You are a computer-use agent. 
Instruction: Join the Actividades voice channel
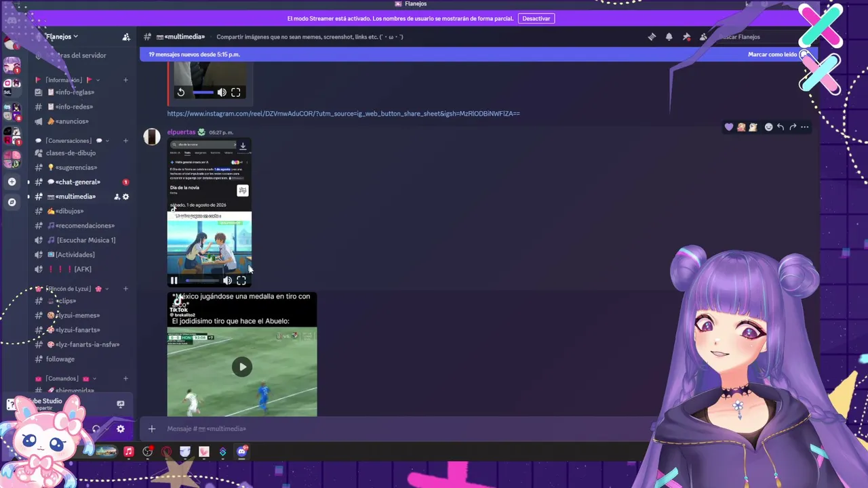[x=82, y=255]
